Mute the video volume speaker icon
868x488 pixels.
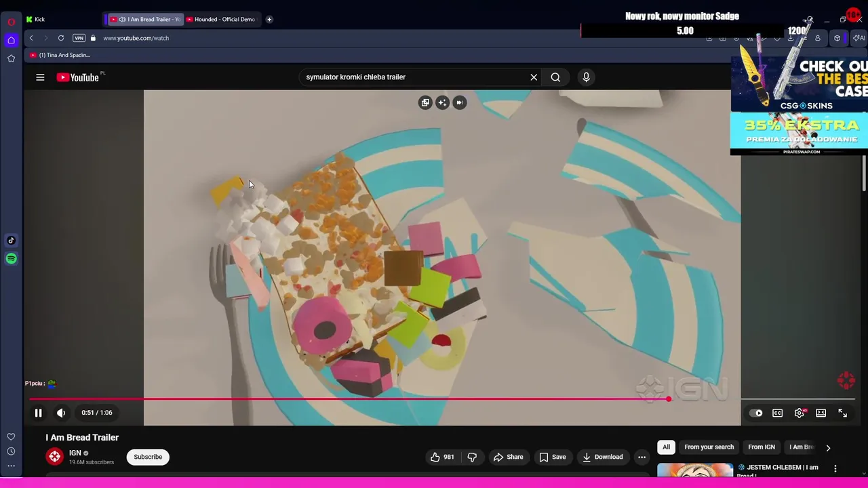click(x=61, y=413)
